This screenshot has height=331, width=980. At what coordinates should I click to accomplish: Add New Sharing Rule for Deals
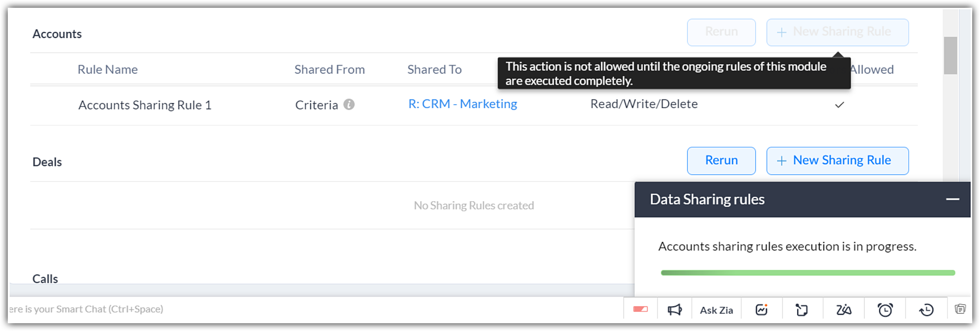(837, 161)
